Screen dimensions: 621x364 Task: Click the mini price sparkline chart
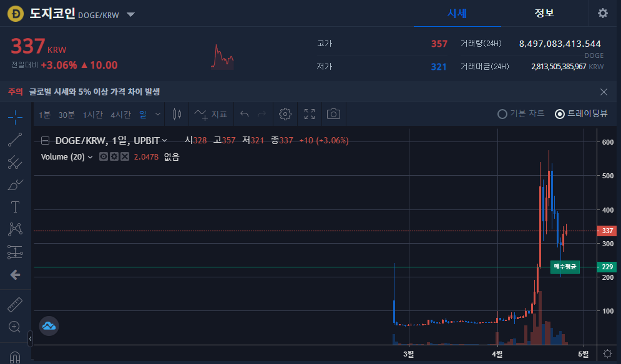pos(222,57)
